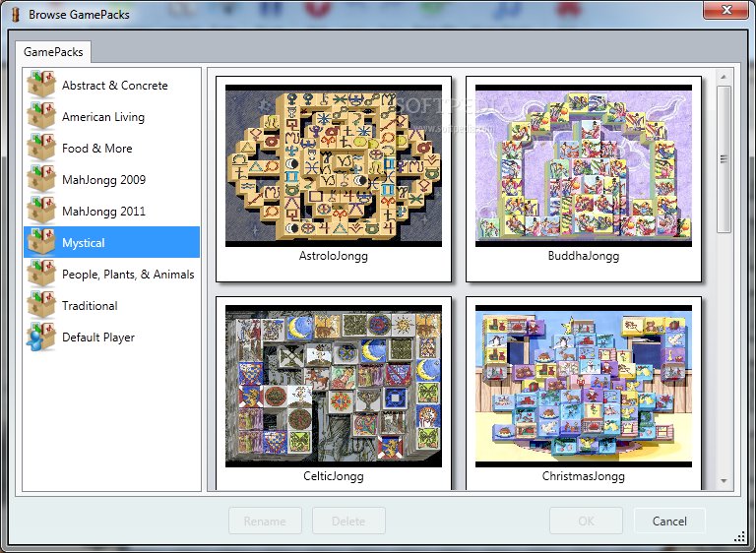
Task: Select the Traditional label
Action: [90, 306]
